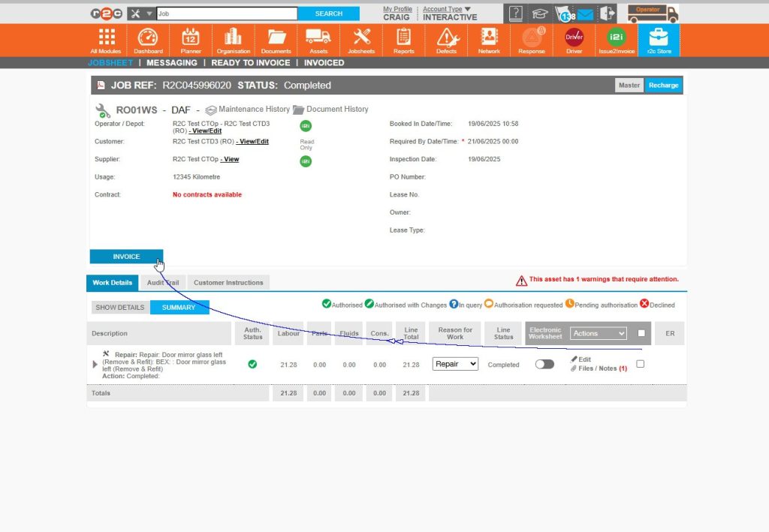This screenshot has width=769, height=532.
Task: Click the Defects warning icon
Action: pyautogui.click(x=446, y=39)
